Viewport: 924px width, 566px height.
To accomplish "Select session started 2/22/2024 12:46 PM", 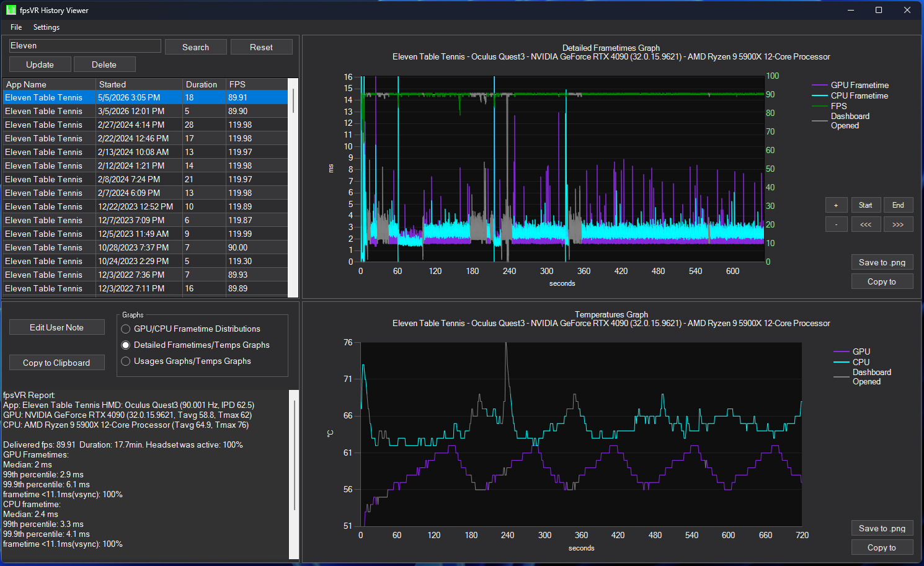I will coord(145,138).
